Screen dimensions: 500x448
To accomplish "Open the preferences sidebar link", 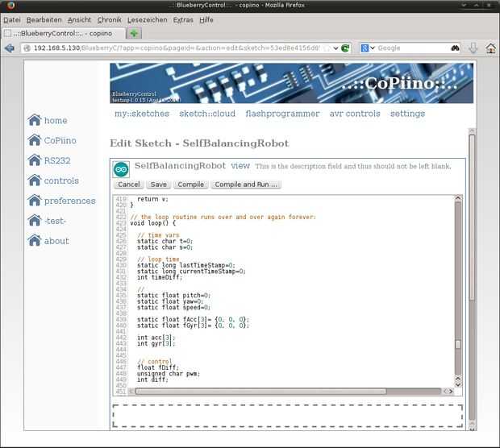I will click(70, 201).
